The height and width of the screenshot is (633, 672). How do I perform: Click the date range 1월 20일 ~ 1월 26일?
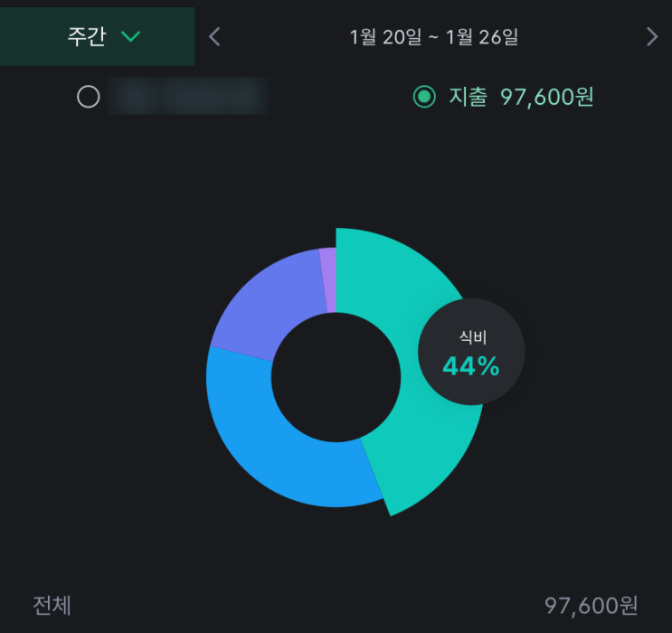coord(434,37)
